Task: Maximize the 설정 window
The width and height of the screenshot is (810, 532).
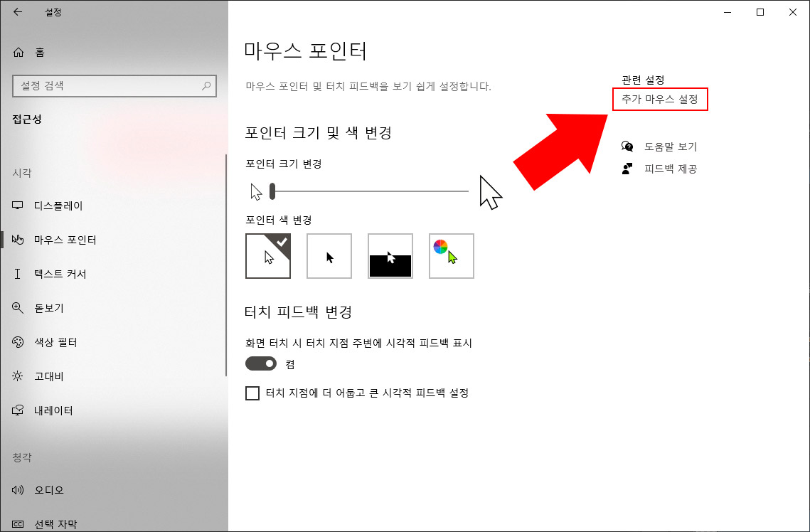Action: coord(760,12)
